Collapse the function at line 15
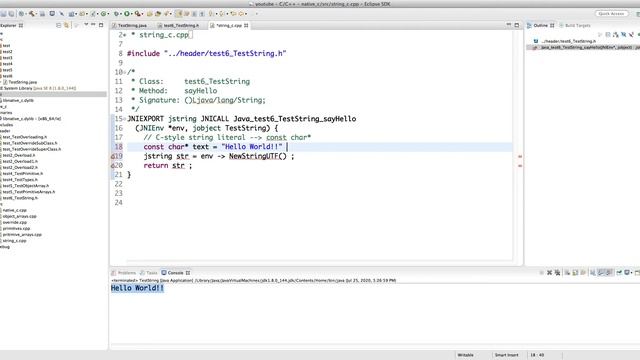 pyautogui.click(x=125, y=119)
